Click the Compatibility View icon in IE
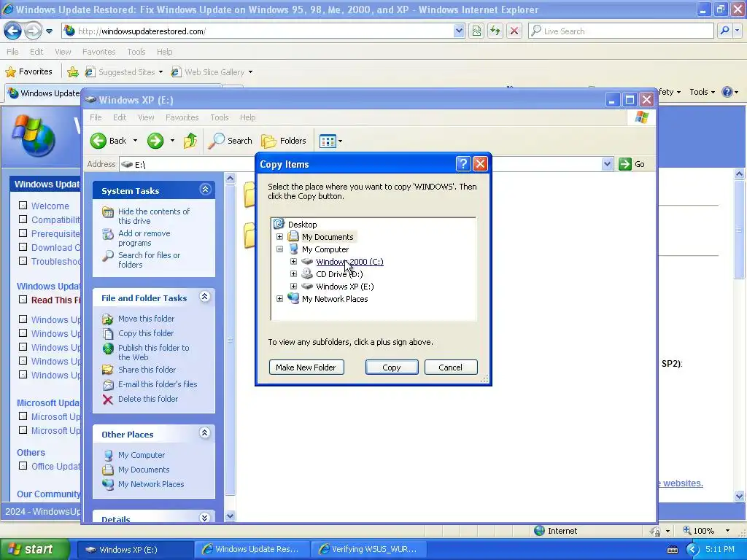747x560 pixels. tap(476, 31)
